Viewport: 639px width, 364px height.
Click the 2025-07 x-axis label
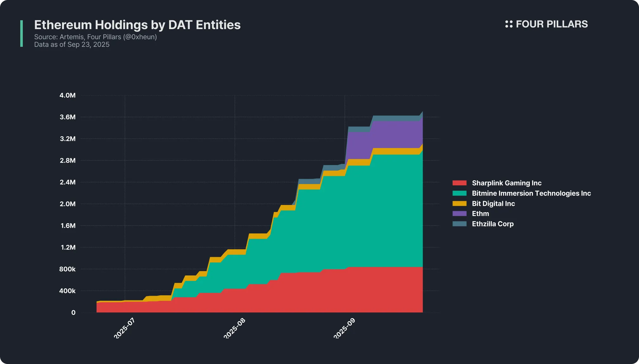124,328
